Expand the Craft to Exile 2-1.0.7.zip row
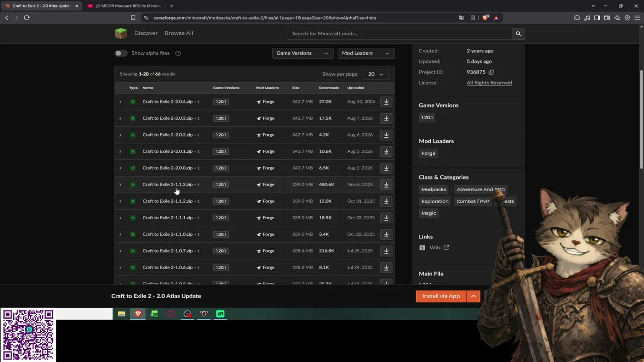The image size is (644, 362). (x=120, y=251)
